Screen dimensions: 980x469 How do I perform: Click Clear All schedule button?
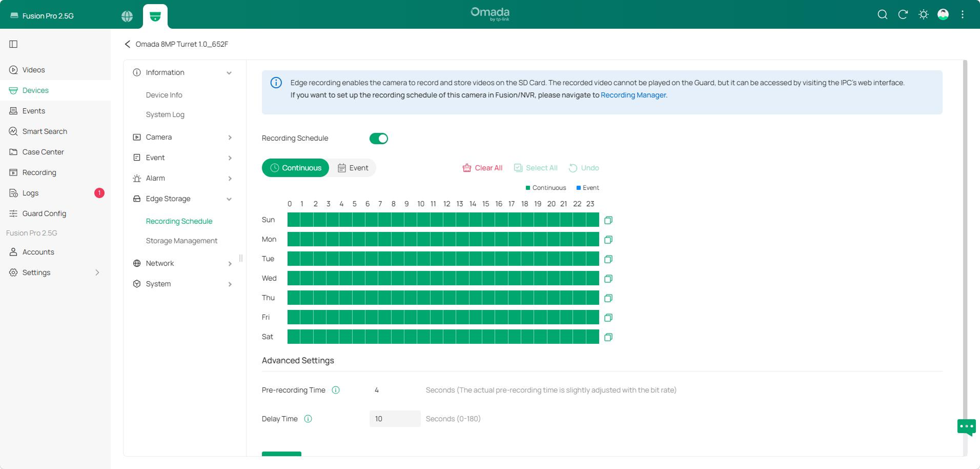point(482,168)
